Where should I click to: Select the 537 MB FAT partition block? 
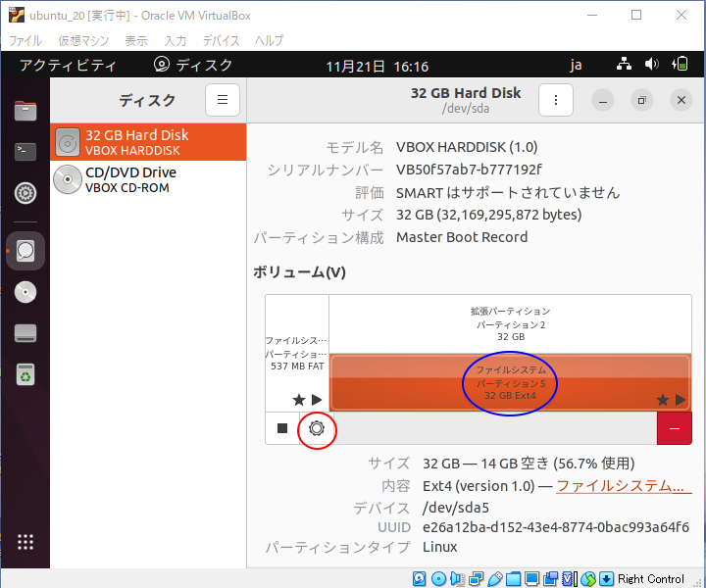coord(297,353)
